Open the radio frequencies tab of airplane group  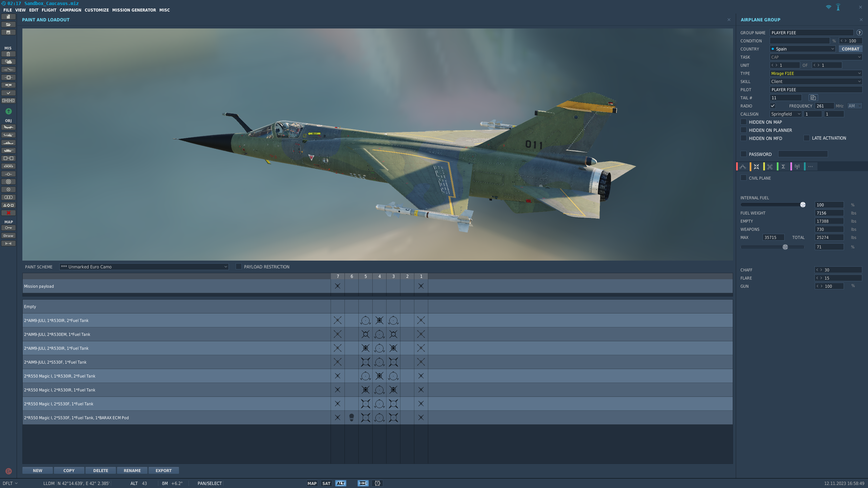[x=797, y=166]
